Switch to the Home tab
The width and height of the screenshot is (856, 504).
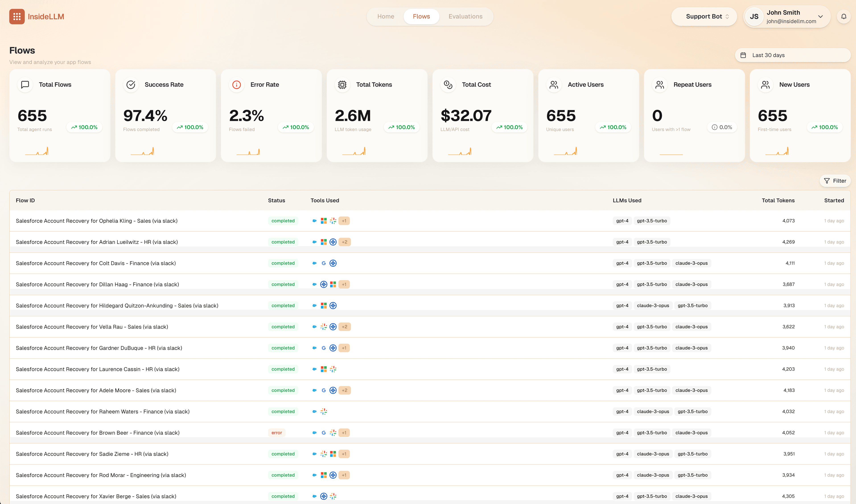point(385,16)
